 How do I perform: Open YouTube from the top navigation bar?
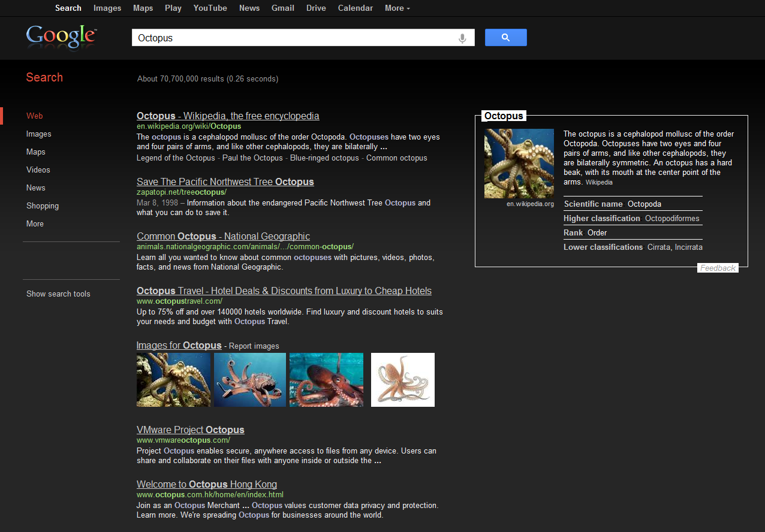(x=210, y=8)
